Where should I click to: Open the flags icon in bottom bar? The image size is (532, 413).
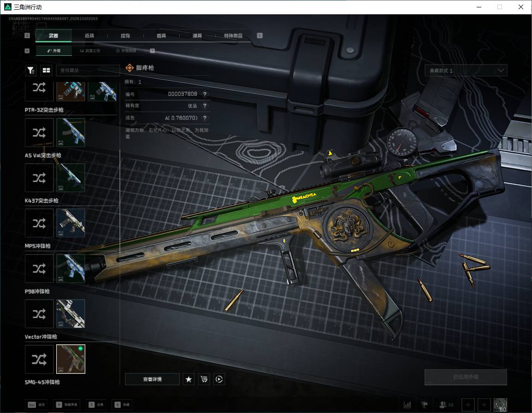425,405
